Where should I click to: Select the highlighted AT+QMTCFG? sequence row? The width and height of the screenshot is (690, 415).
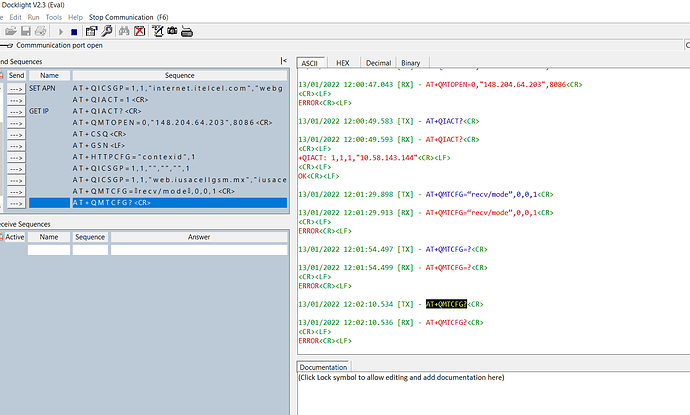pos(179,202)
